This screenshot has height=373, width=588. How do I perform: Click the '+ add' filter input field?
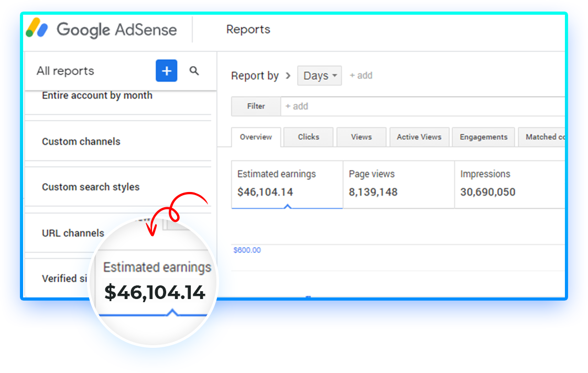tap(422, 106)
